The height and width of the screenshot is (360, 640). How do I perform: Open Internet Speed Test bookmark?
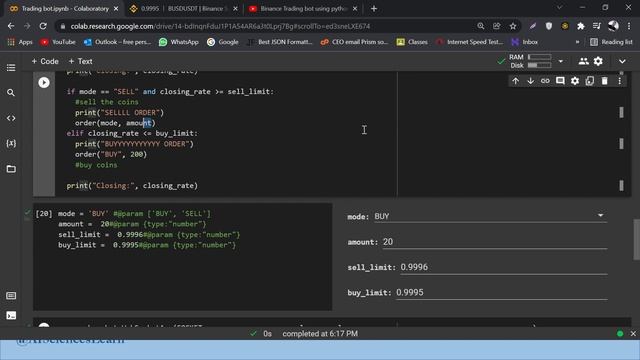tap(469, 42)
